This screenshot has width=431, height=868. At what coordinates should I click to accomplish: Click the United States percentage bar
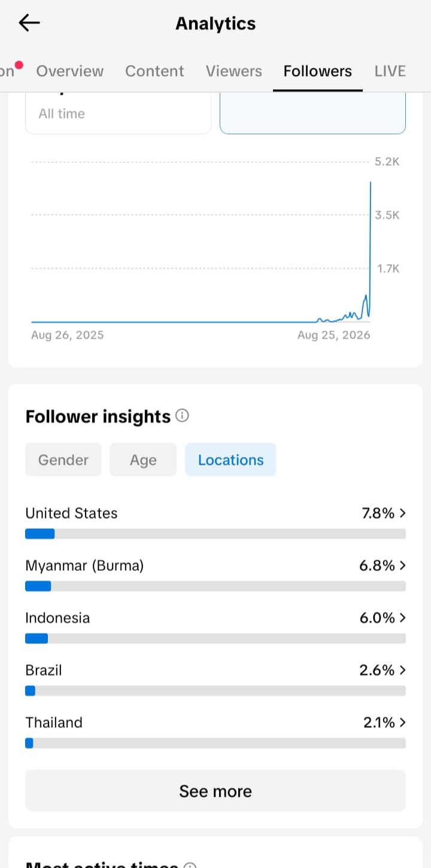pyautogui.click(x=215, y=534)
